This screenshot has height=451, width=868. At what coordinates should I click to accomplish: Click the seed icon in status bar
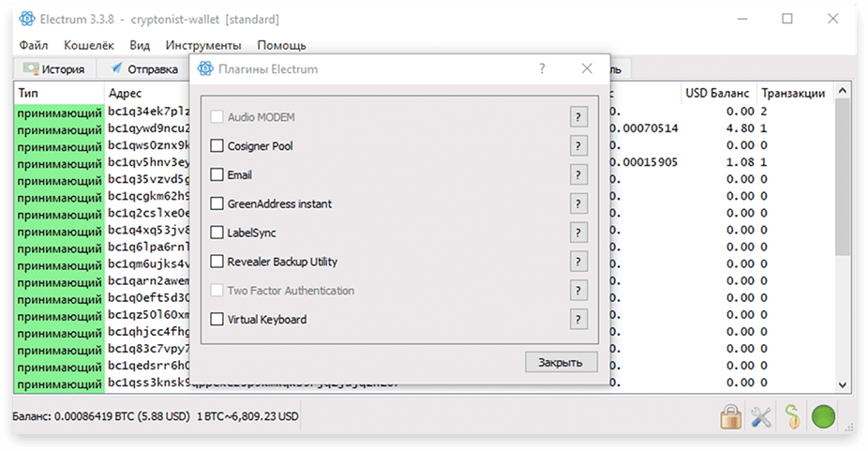coord(792,416)
